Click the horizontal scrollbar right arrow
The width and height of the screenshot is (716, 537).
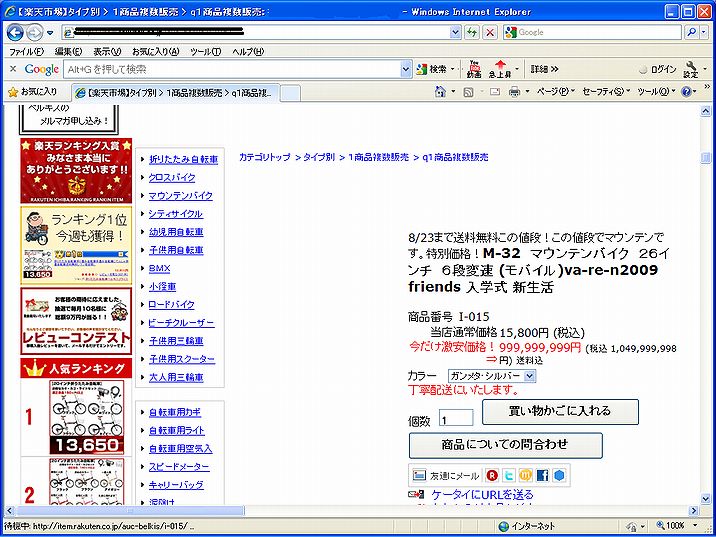(x=695, y=510)
